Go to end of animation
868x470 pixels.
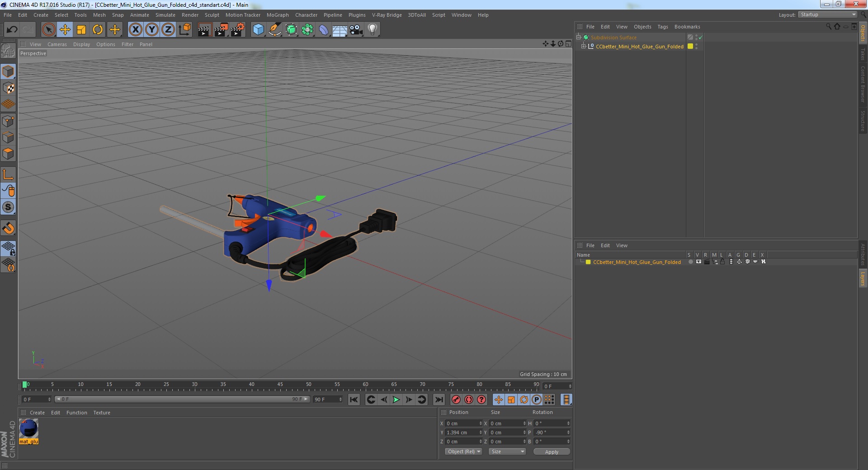pyautogui.click(x=439, y=399)
